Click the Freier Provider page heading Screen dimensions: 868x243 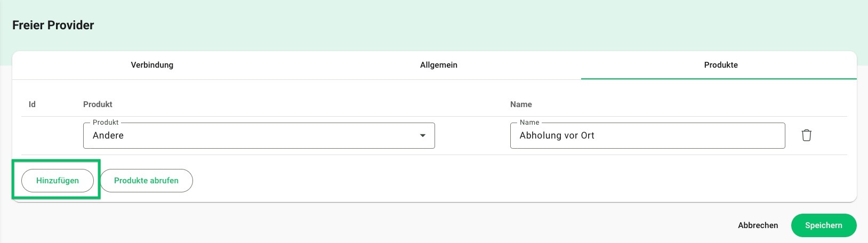pos(53,25)
